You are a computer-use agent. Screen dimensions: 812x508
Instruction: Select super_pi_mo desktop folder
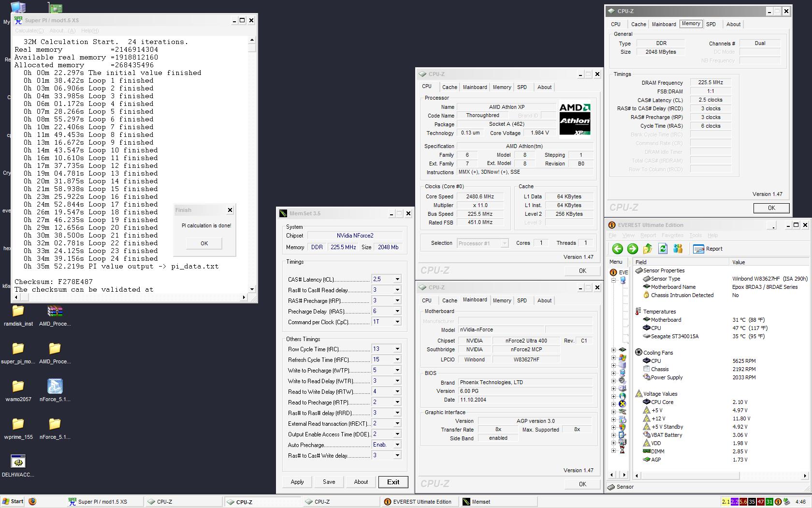(x=18, y=353)
